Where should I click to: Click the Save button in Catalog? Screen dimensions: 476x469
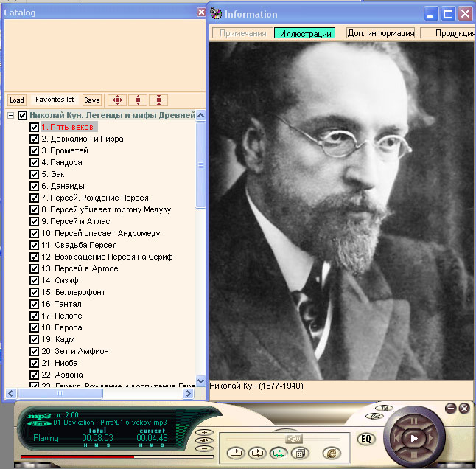point(92,100)
